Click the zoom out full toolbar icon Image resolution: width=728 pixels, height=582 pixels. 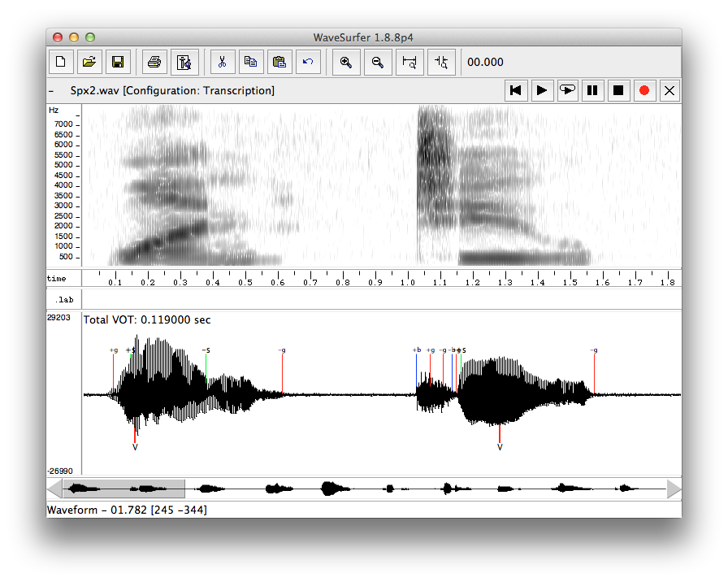pos(441,62)
